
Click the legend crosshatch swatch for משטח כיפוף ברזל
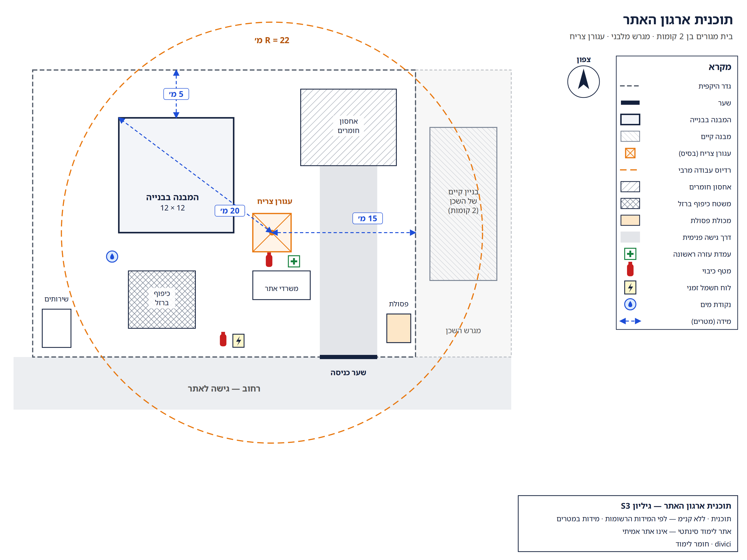coord(630,203)
